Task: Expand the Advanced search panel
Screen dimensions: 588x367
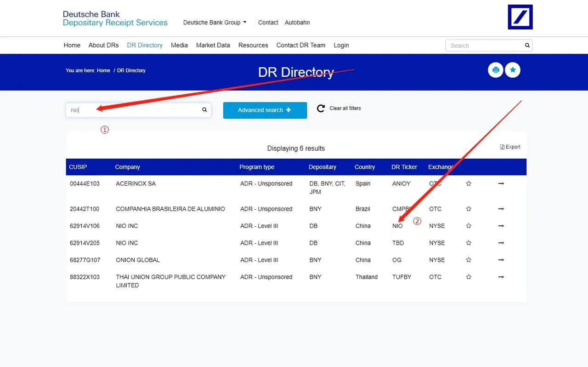Action: click(265, 110)
